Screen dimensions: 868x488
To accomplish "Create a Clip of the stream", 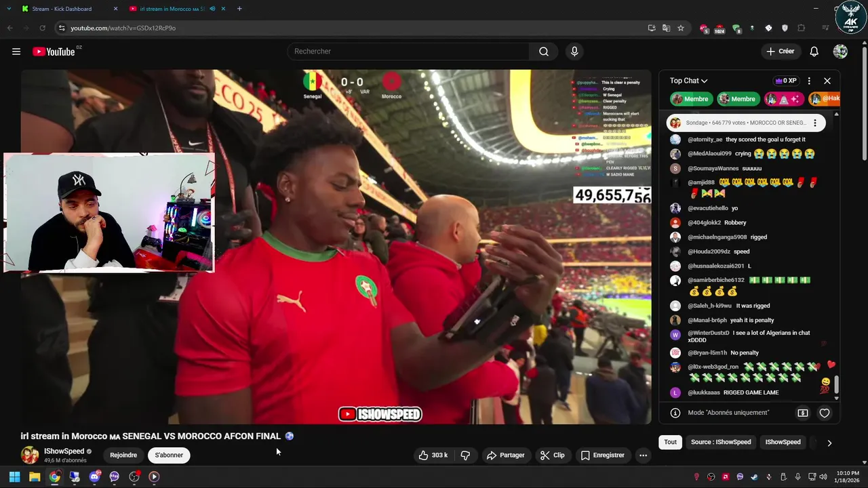I will (x=552, y=455).
